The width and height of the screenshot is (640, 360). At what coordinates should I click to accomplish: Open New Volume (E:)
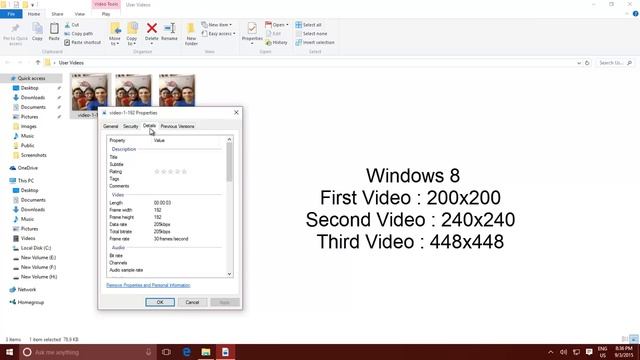click(x=38, y=258)
